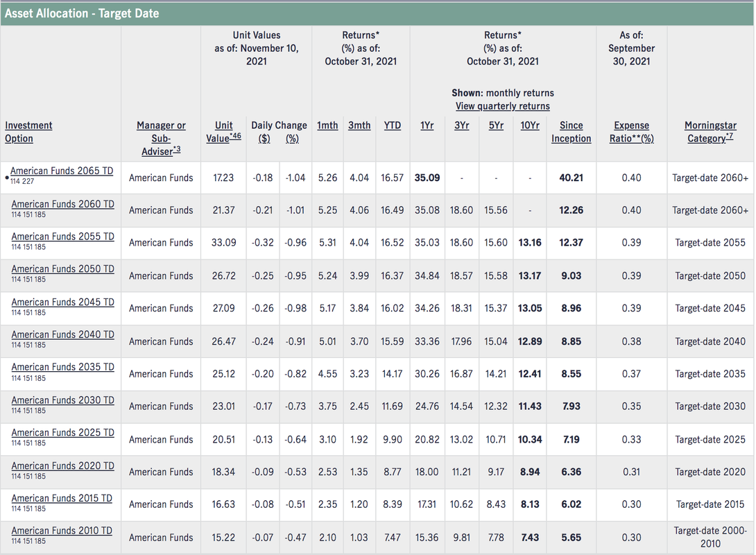Open the American Funds 2050 TD link
The width and height of the screenshot is (756, 555).
tap(62, 268)
